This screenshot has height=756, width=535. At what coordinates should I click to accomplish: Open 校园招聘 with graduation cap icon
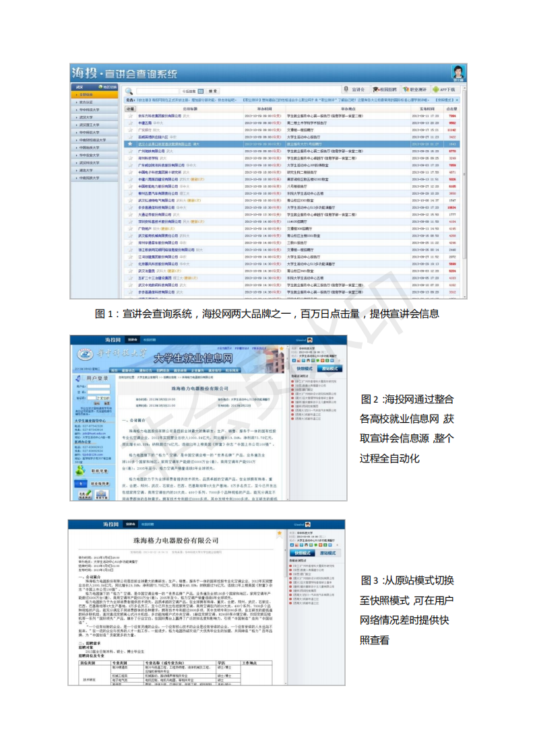pos(385,90)
